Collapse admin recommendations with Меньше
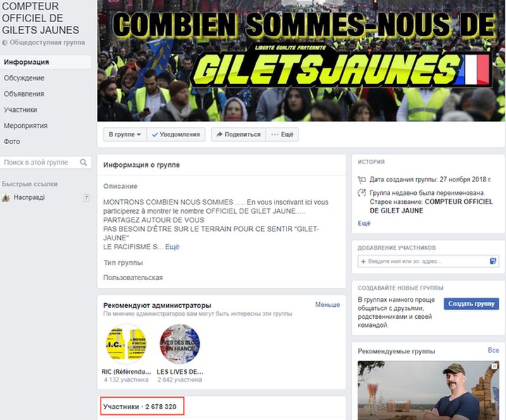This screenshot has width=506, height=420. coord(327,304)
